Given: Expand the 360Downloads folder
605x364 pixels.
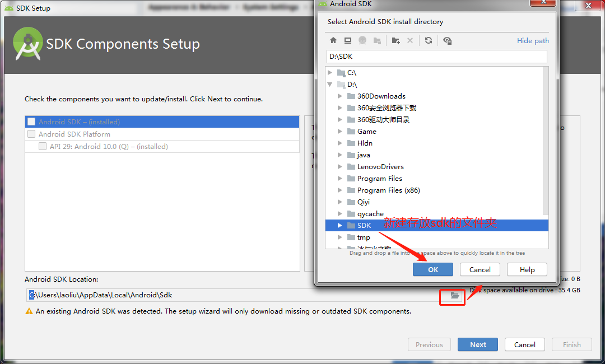Looking at the screenshot, I should 339,96.
